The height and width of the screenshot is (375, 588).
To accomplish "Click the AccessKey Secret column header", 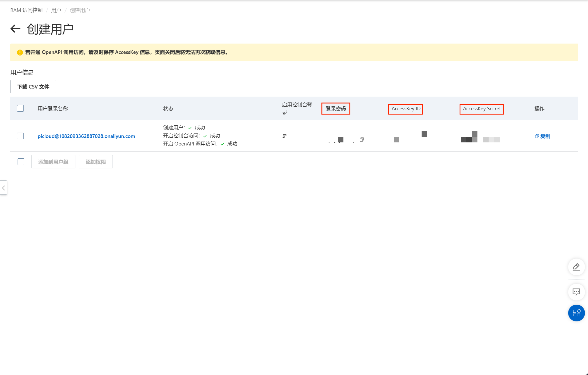I will pyautogui.click(x=482, y=109).
